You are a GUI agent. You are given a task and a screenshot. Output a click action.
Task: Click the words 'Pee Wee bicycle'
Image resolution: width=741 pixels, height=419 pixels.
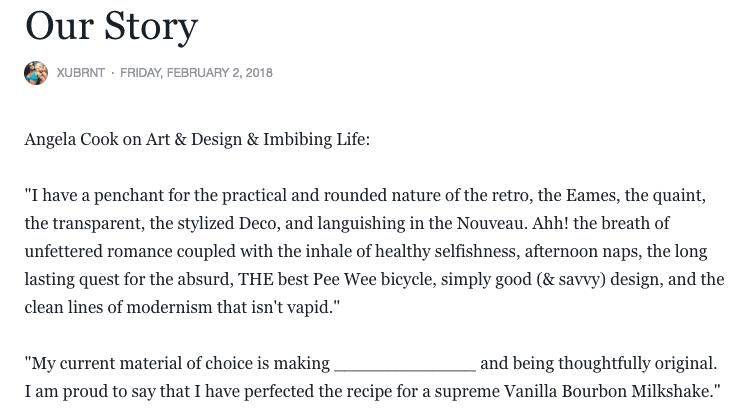pyautogui.click(x=374, y=279)
